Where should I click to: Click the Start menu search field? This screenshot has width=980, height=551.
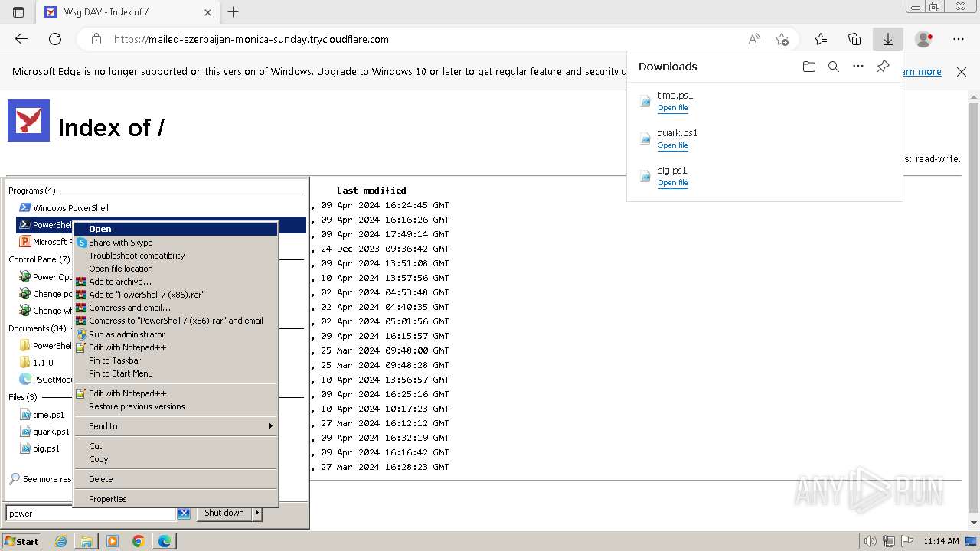pos(92,514)
